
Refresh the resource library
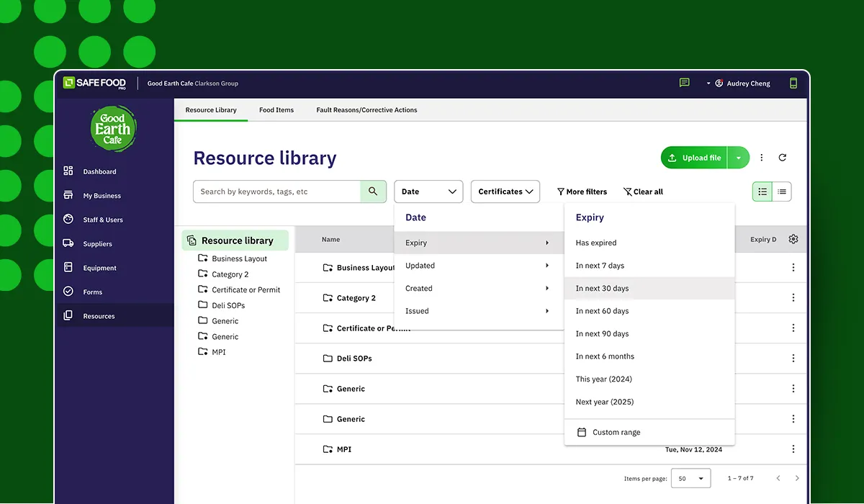click(783, 158)
